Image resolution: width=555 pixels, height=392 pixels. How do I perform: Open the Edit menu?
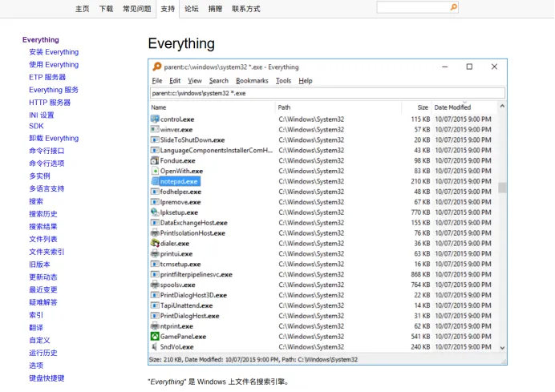tap(175, 81)
